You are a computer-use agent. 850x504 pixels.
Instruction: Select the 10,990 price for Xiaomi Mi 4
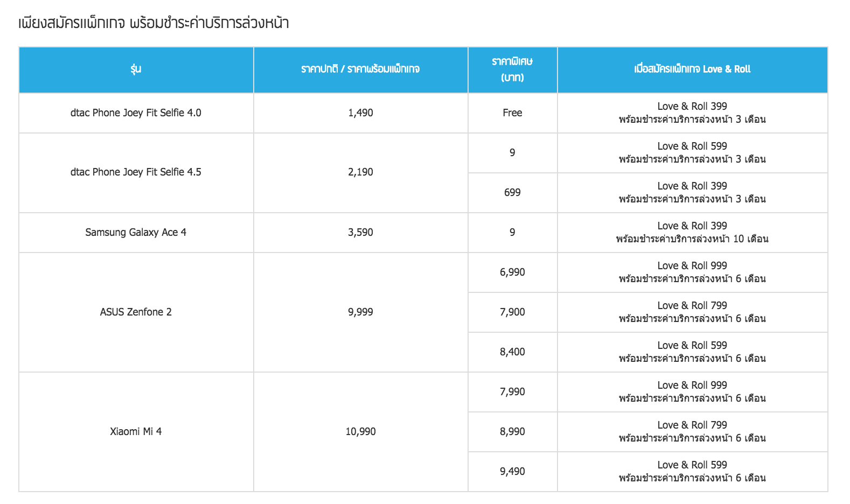[360, 432]
